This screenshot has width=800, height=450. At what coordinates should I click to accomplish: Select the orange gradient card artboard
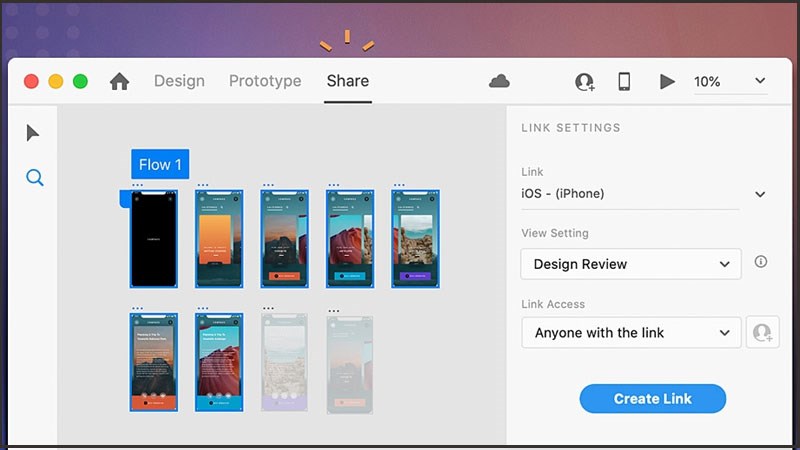[219, 239]
